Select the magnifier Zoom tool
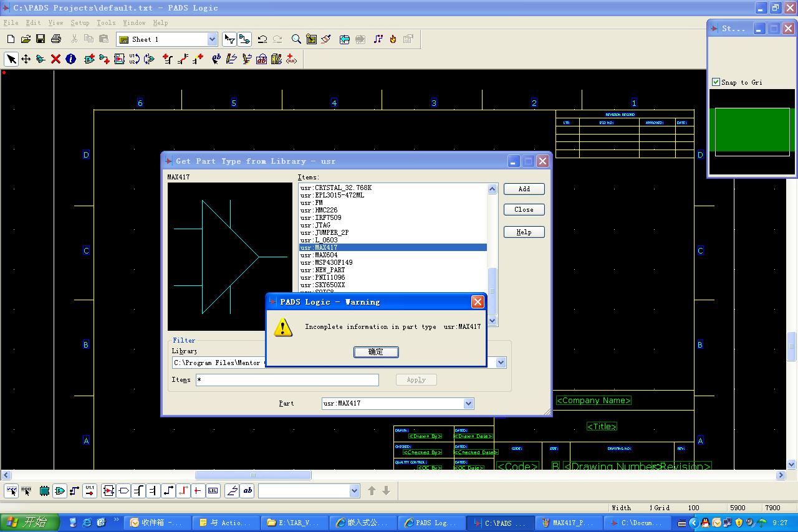Image resolution: width=798 pixels, height=532 pixels. [x=296, y=39]
